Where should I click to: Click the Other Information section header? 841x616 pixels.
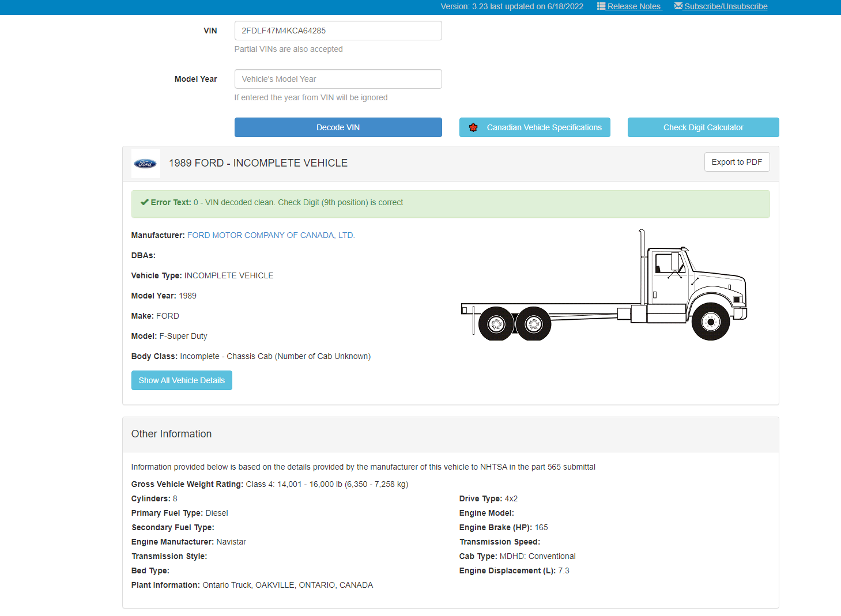pos(171,434)
